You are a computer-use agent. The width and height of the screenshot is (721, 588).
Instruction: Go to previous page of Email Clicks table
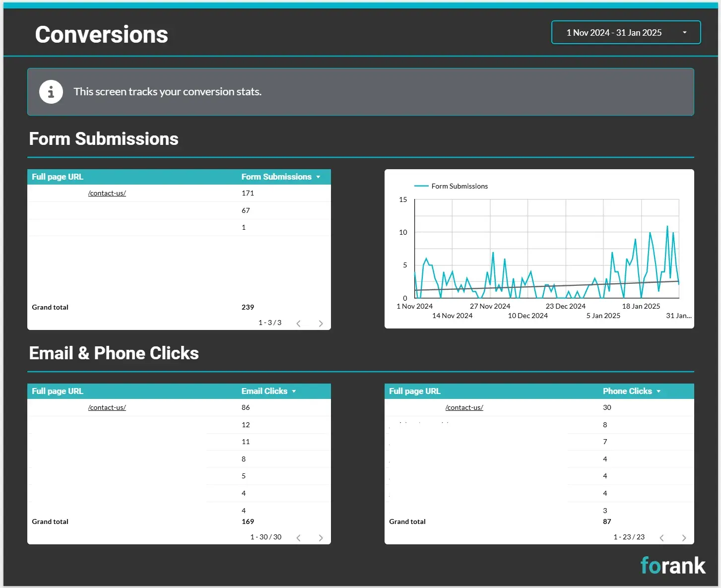click(299, 538)
